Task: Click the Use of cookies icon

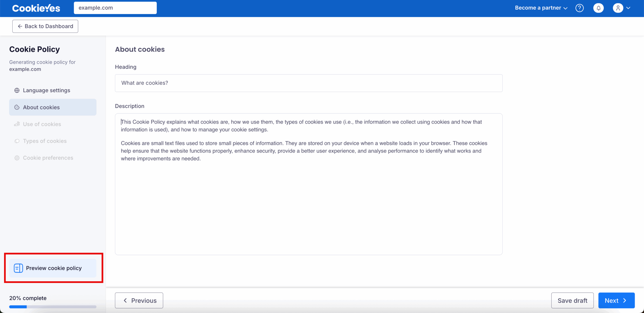Action: tap(17, 124)
